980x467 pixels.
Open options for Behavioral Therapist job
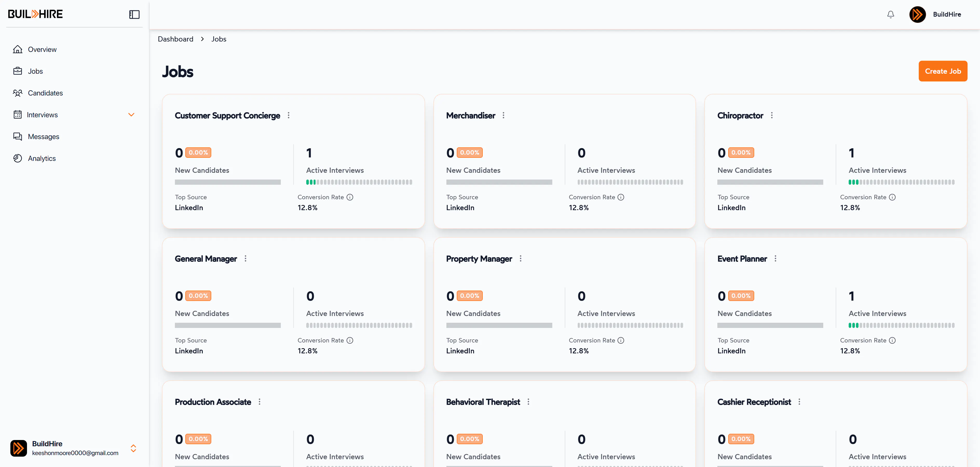click(x=528, y=402)
